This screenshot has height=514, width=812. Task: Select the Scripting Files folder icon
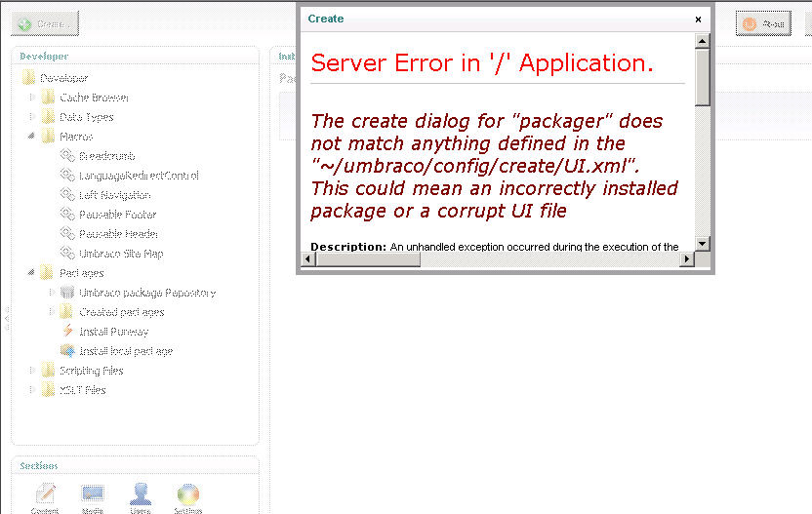48,370
